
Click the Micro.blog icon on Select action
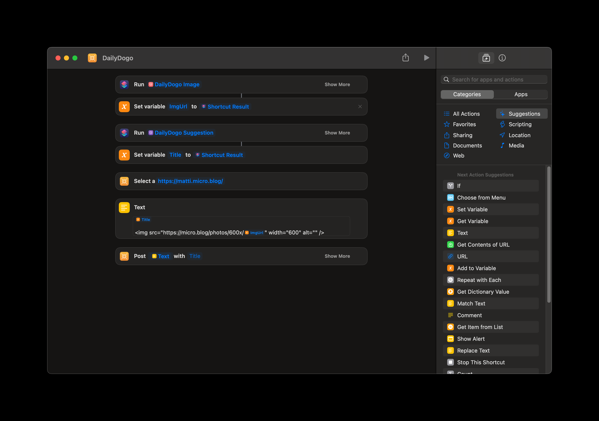(124, 181)
